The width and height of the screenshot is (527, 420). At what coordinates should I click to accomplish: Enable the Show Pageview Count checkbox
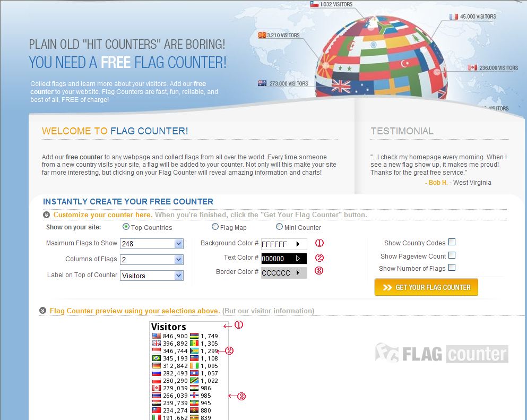[x=452, y=255]
